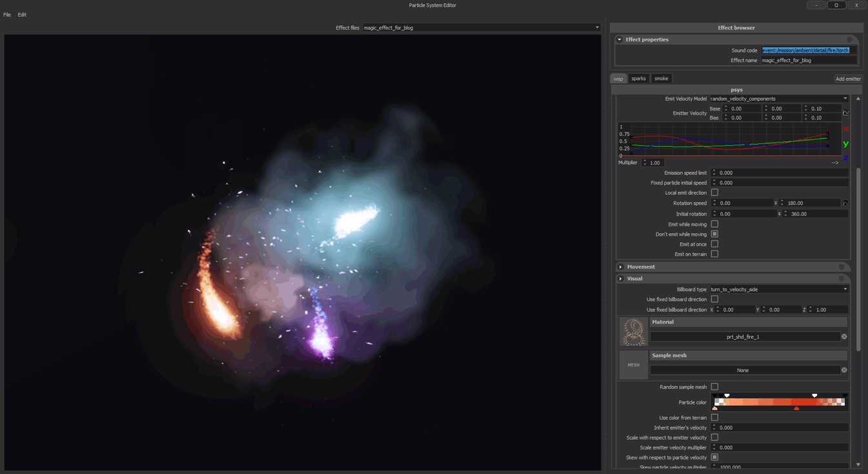The height and width of the screenshot is (474, 868).
Task: Open the File menu
Action: click(x=7, y=15)
